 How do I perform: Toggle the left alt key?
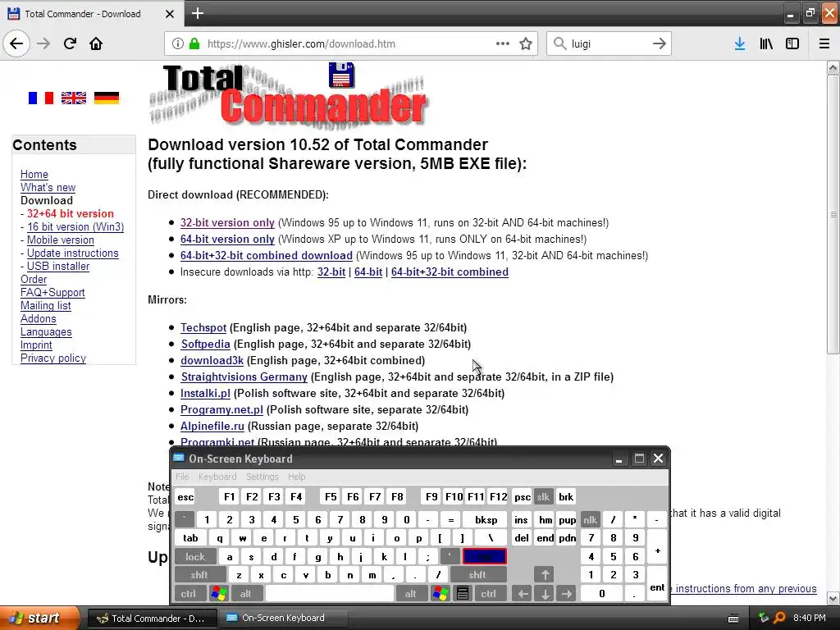click(x=246, y=594)
